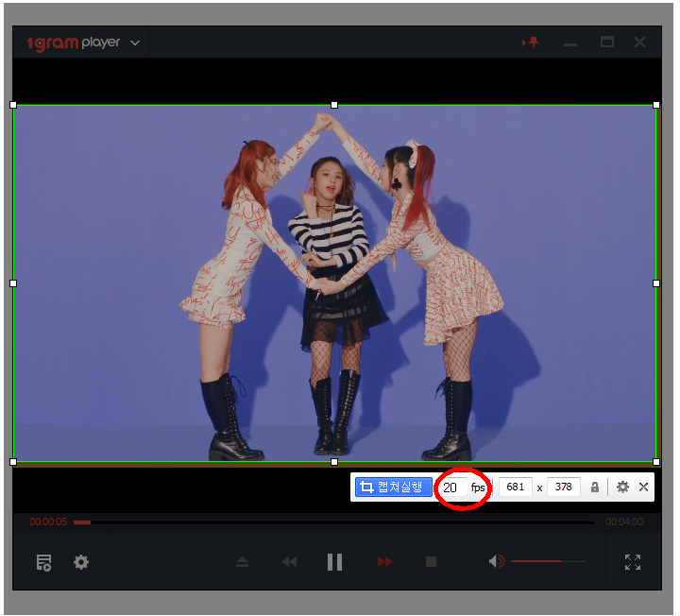The image size is (680, 616).
Task: Toggle the always-on-top pin icon
Action: [531, 43]
